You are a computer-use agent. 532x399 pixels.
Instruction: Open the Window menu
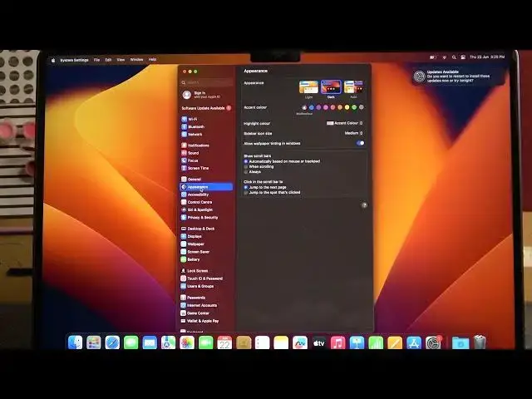click(136, 59)
